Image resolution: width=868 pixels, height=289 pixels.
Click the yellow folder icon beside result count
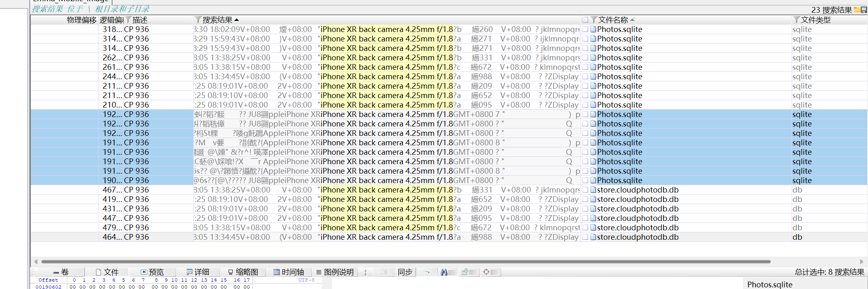click(x=857, y=10)
